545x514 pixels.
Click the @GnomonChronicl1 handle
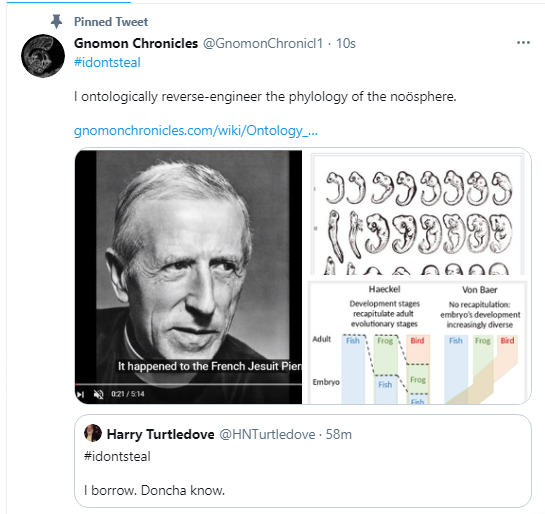point(263,43)
